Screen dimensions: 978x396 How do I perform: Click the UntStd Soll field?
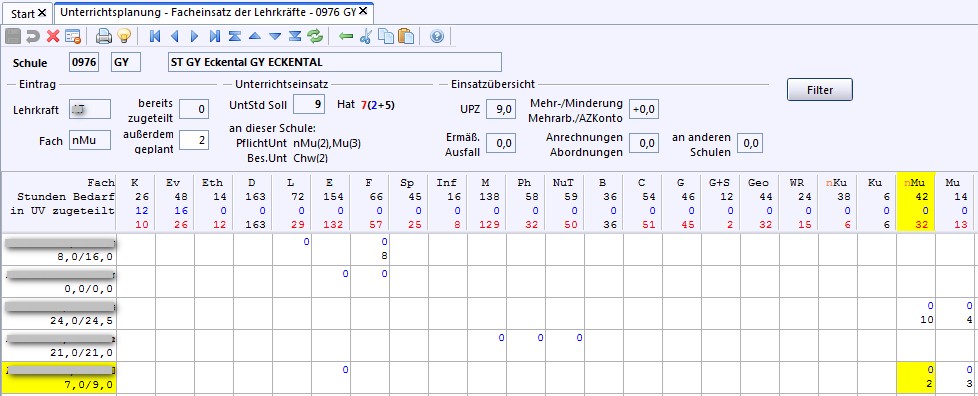[309, 104]
